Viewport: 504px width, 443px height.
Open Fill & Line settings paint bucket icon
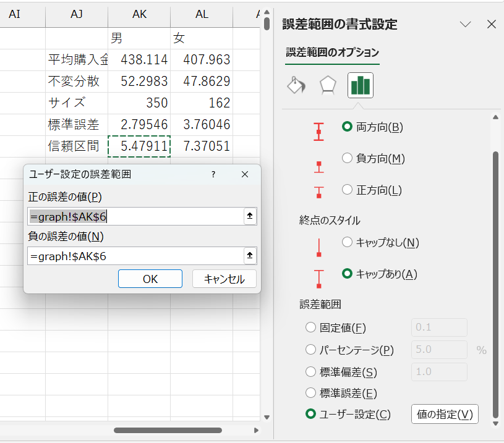coord(296,86)
